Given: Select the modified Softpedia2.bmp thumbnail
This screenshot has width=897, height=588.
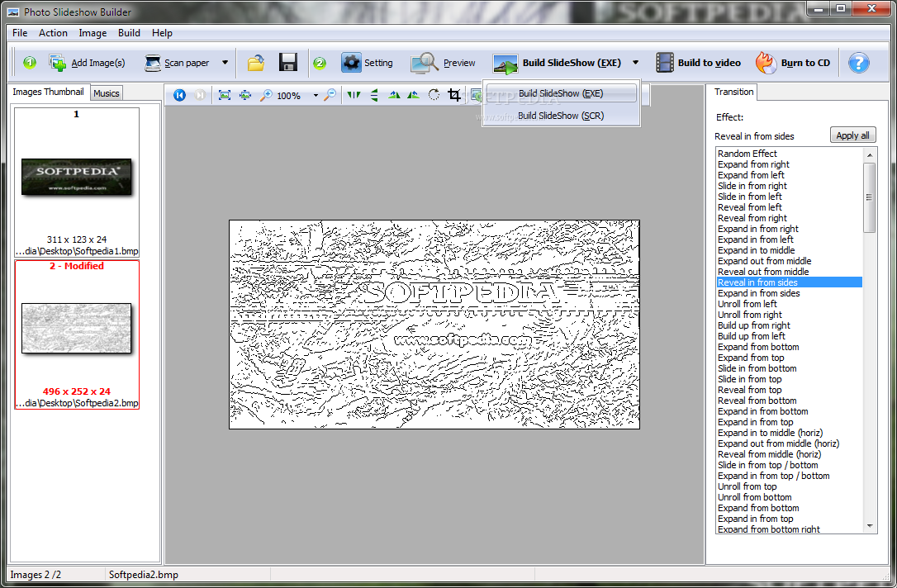Looking at the screenshot, I should [77, 334].
